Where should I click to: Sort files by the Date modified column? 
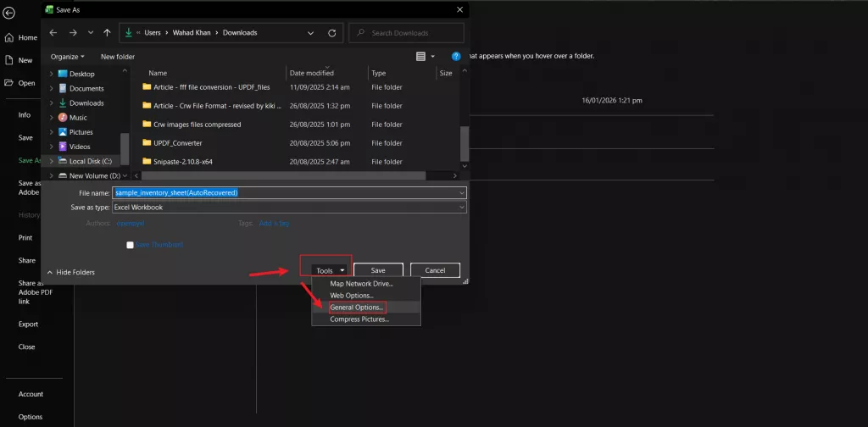(311, 74)
